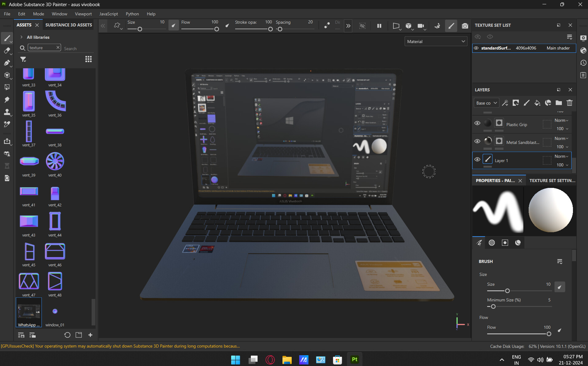Open the Base color channel dropdown

pos(486,103)
